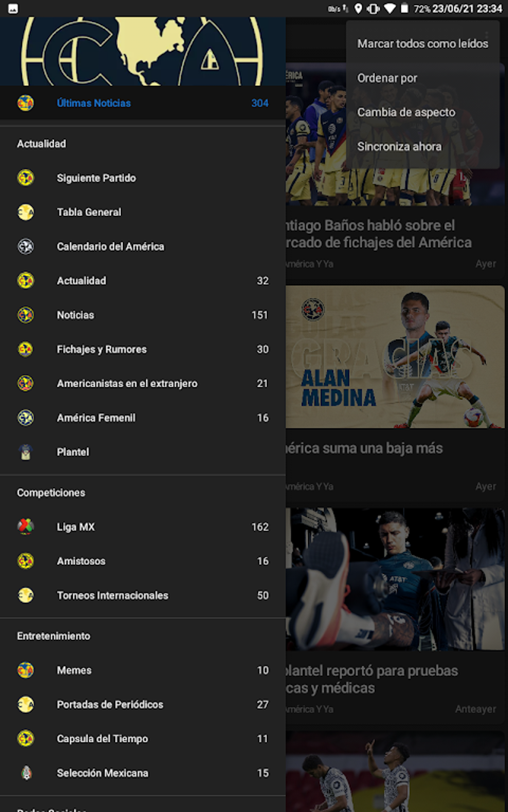The height and width of the screenshot is (812, 508).
Task: Click the Tabla General icon
Action: [x=25, y=212]
